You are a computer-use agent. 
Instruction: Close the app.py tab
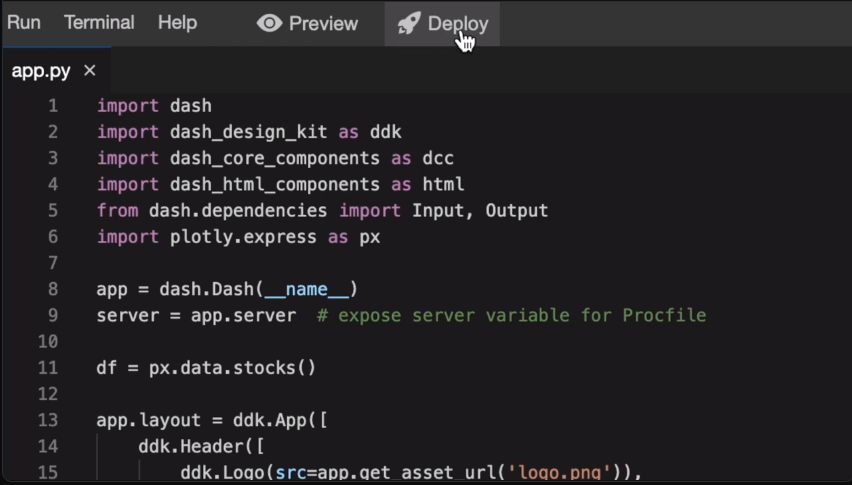point(90,70)
